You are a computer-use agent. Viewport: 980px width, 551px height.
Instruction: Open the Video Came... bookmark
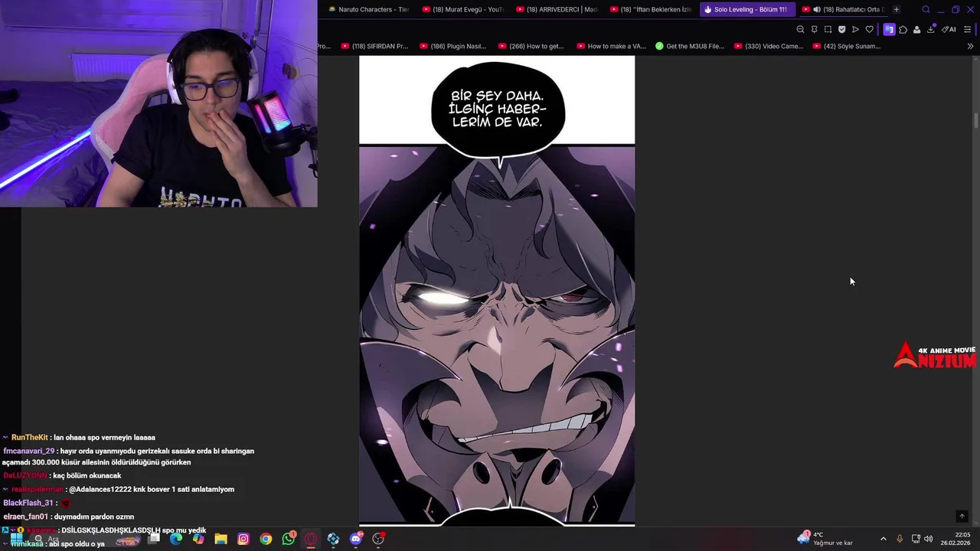[x=768, y=46]
